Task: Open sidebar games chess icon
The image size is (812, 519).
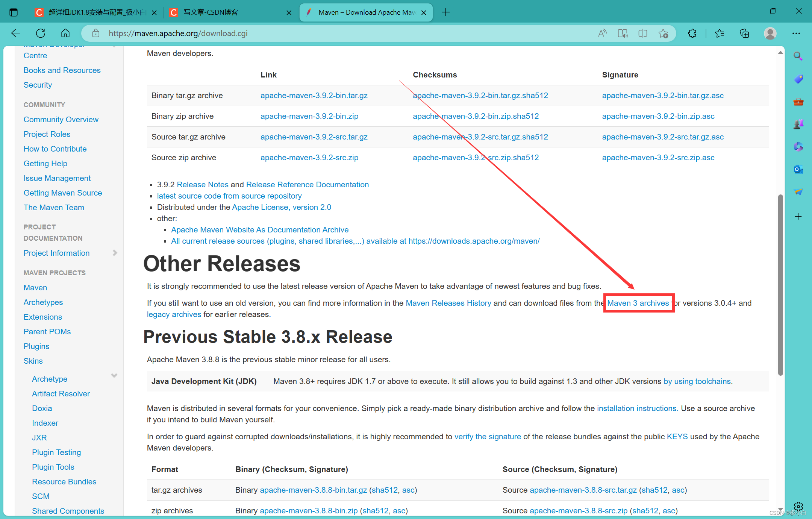Action: coord(798,124)
